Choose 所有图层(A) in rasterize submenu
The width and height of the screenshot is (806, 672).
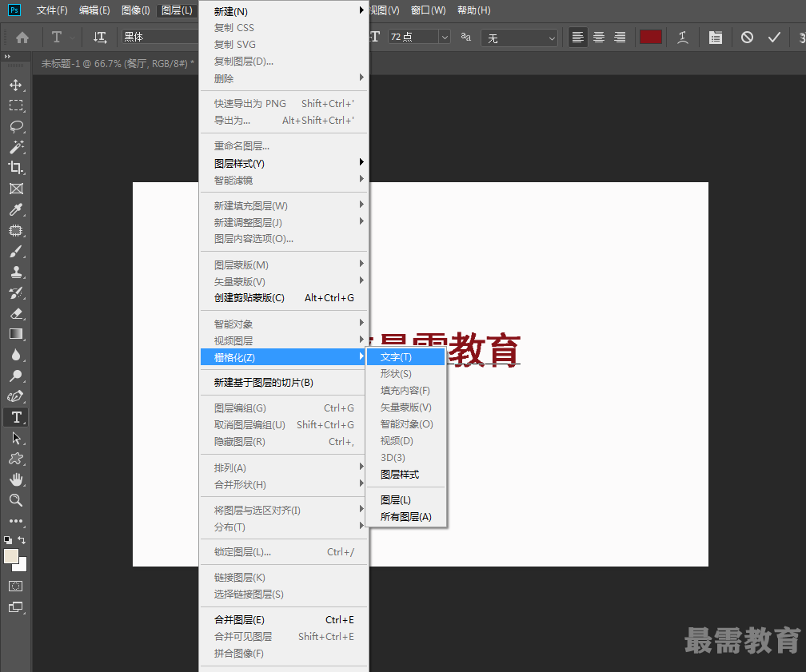pyautogui.click(x=405, y=517)
